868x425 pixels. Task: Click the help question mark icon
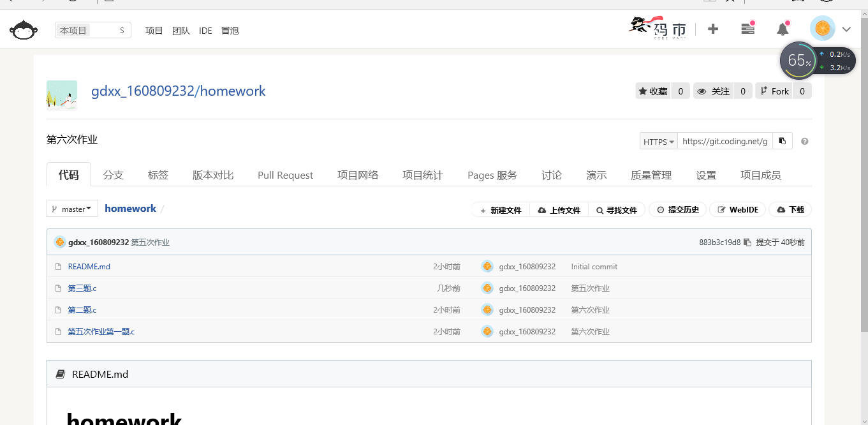pos(805,142)
